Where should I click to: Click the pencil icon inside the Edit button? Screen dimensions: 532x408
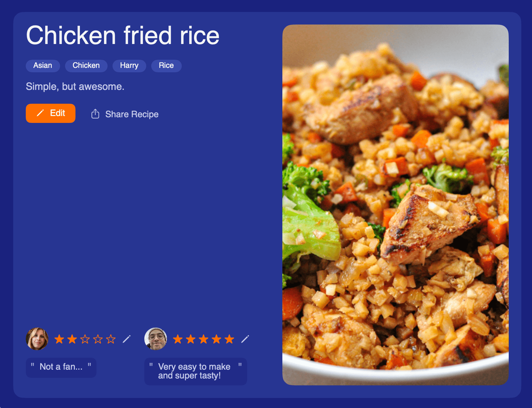coord(40,113)
